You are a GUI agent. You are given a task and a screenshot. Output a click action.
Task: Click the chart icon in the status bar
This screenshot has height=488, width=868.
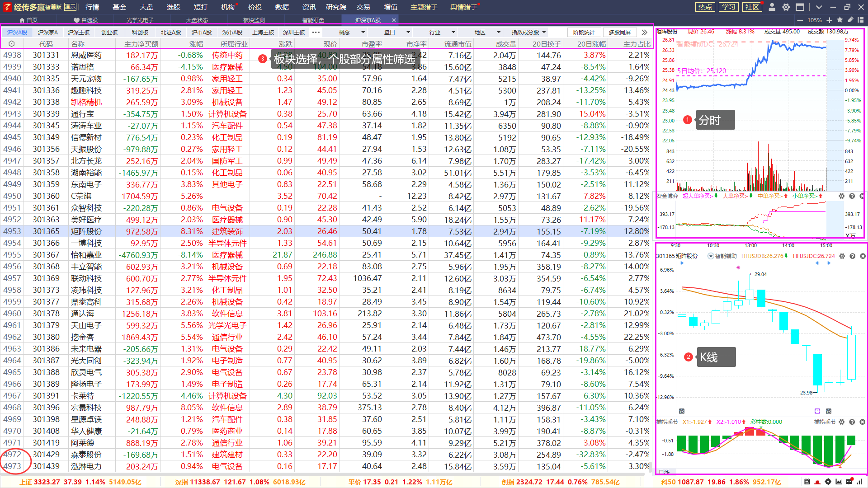click(x=839, y=482)
